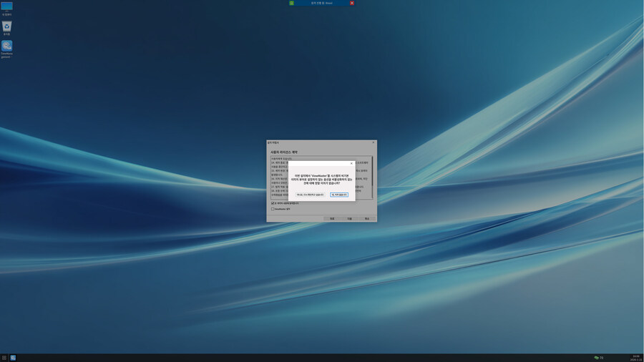Viewport: 644px width, 362px height.
Task: Click the '다음' next button in installer
Action: tap(349, 218)
